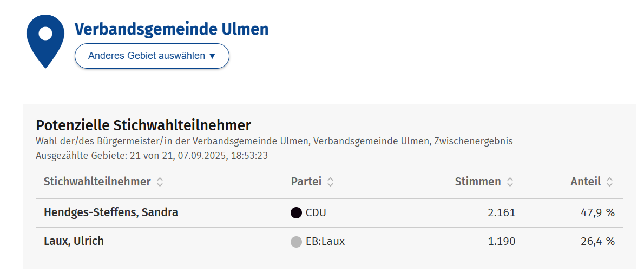Click the Partei column header label
The width and height of the screenshot is (644, 279).
pyautogui.click(x=306, y=182)
